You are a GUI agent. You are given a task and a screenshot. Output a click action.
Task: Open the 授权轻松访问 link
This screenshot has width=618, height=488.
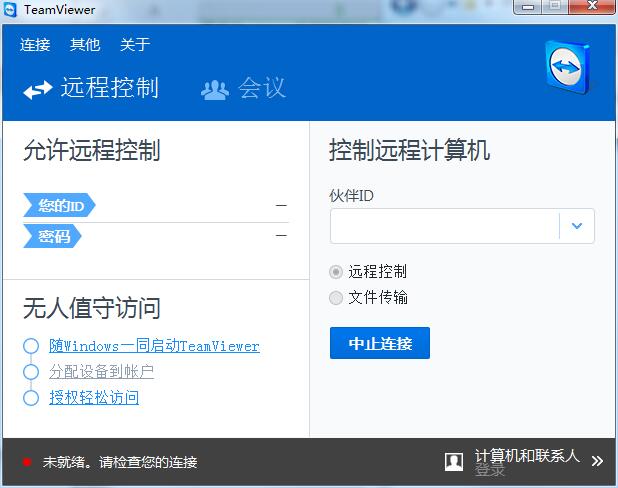94,397
